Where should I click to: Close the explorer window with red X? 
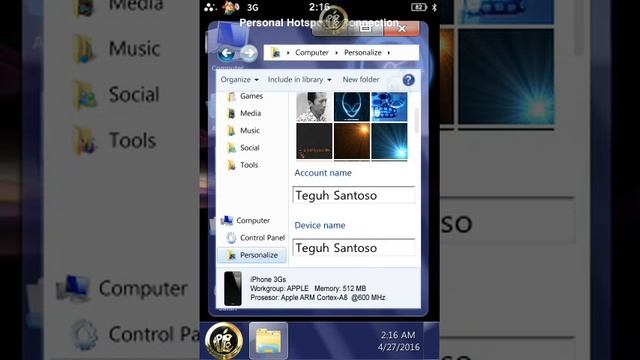[x=402, y=29]
